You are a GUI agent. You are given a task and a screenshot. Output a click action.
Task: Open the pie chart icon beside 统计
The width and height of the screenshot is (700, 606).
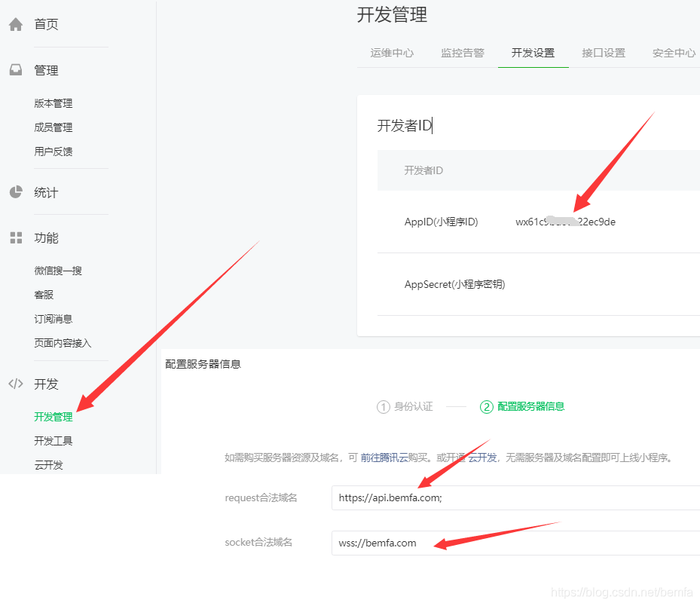[x=15, y=191]
